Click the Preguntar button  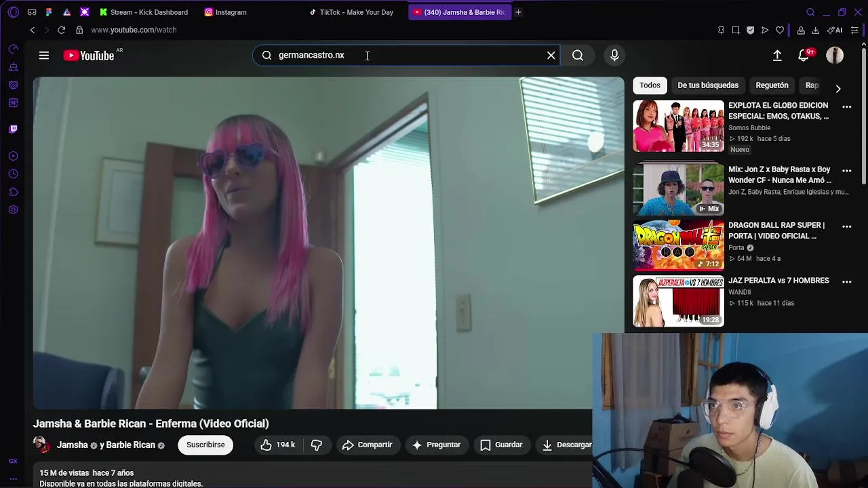pos(437,445)
